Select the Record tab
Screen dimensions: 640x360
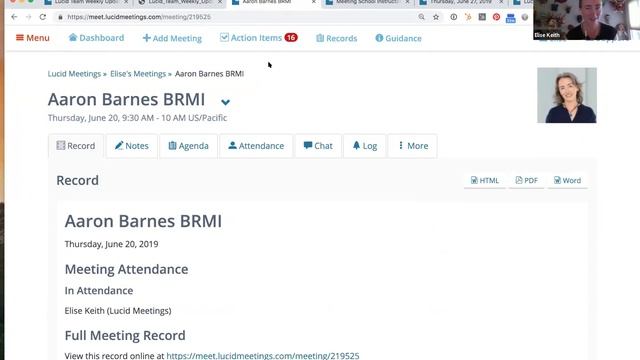[x=76, y=146]
